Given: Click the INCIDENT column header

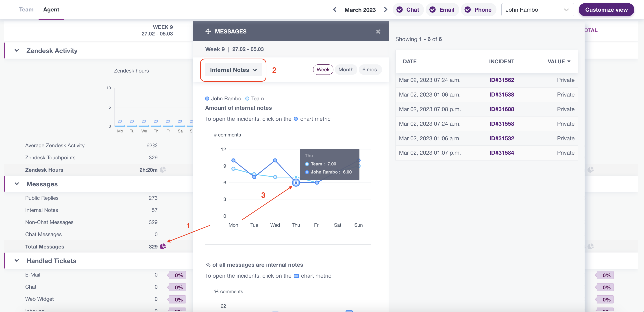Looking at the screenshot, I should click(x=502, y=62).
